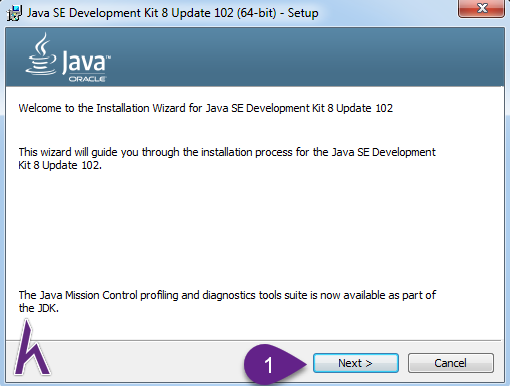This screenshot has width=510, height=386.
Task: Click the gray button bar left of Next
Action: [x=147, y=363]
